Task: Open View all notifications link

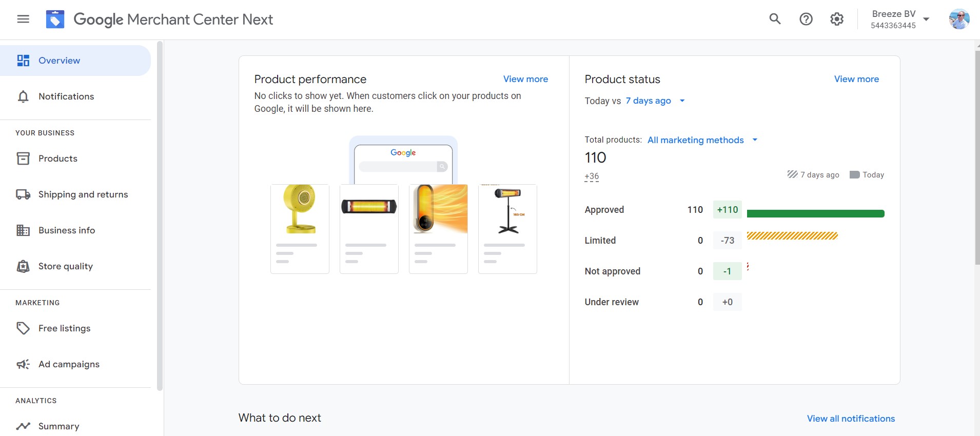Action: tap(851, 419)
